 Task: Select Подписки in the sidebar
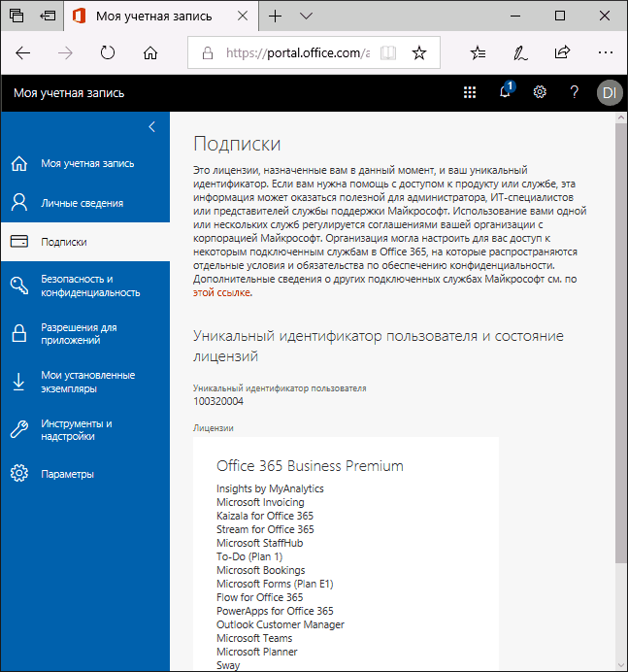(x=85, y=242)
